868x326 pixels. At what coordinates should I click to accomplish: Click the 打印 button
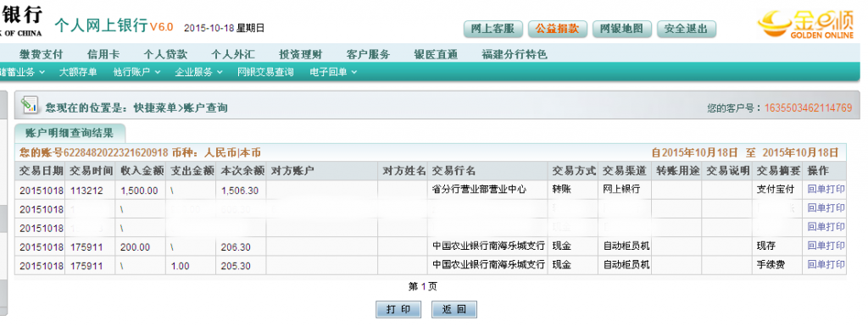point(398,309)
